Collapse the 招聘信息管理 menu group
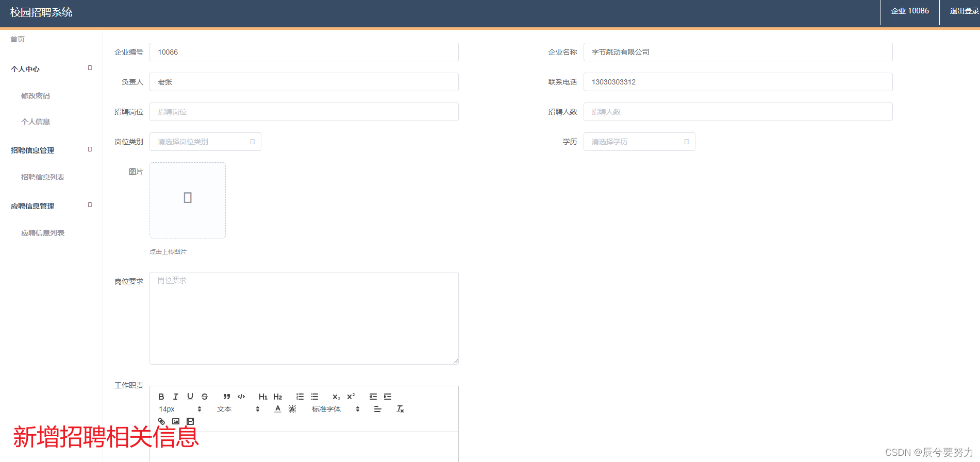980x462 pixels. click(51, 150)
